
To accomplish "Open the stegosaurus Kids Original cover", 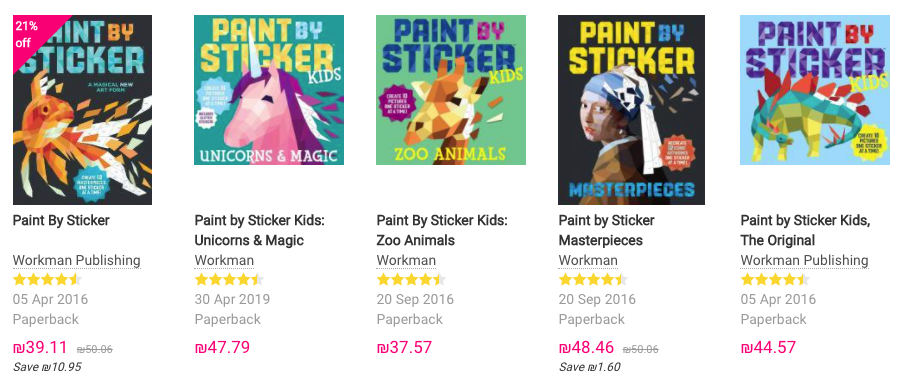I will tap(815, 90).
